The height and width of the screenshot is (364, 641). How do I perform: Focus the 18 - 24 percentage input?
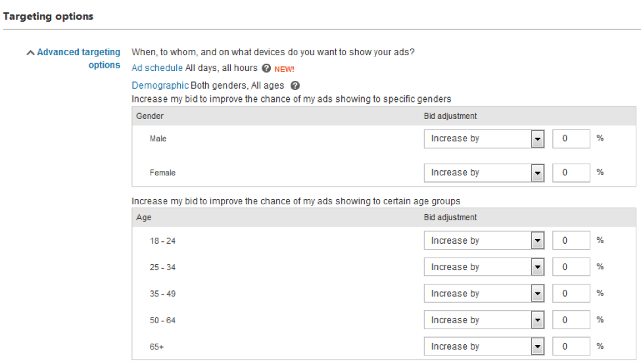(571, 241)
